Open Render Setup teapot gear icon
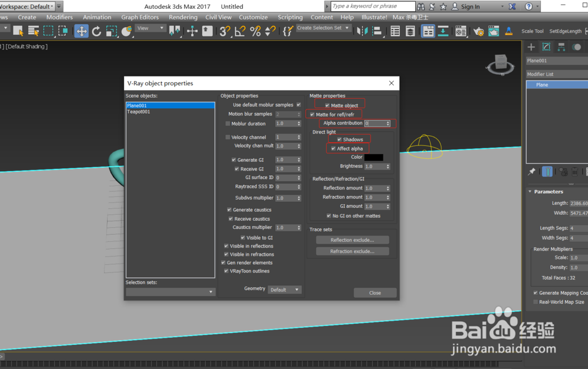This screenshot has height=369, width=588. (479, 31)
